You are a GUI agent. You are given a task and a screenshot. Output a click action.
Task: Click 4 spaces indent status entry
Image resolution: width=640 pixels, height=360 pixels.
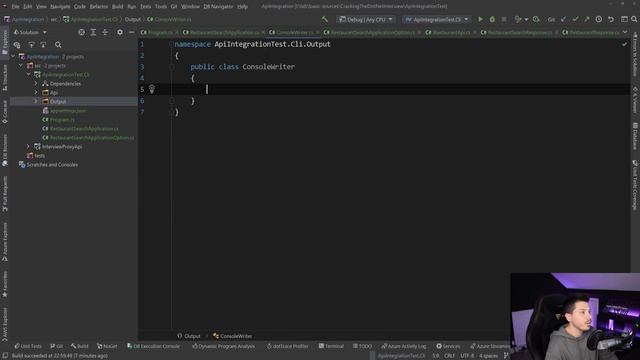(488, 356)
